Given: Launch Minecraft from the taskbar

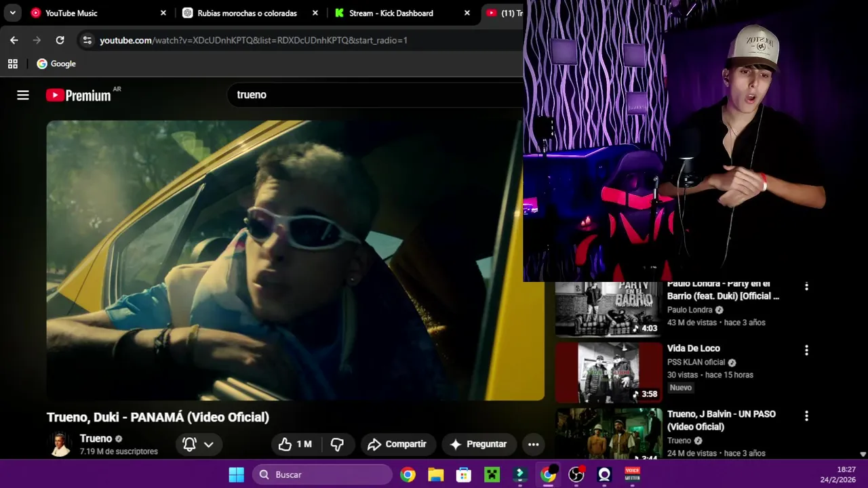Looking at the screenshot, I should point(492,474).
